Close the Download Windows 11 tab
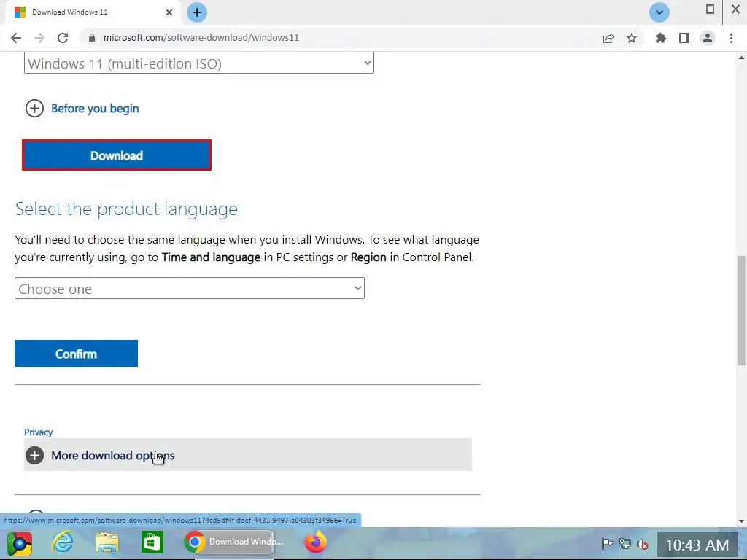Viewport: 747px width, 560px height. click(169, 12)
